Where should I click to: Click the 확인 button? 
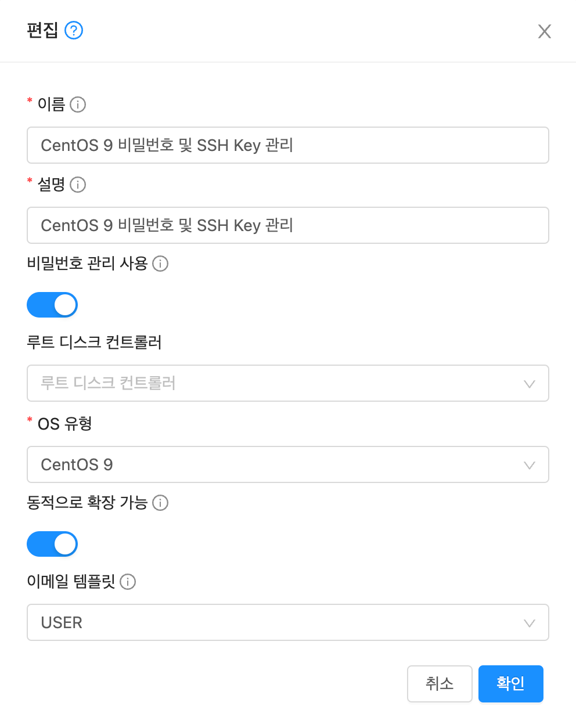tap(510, 684)
